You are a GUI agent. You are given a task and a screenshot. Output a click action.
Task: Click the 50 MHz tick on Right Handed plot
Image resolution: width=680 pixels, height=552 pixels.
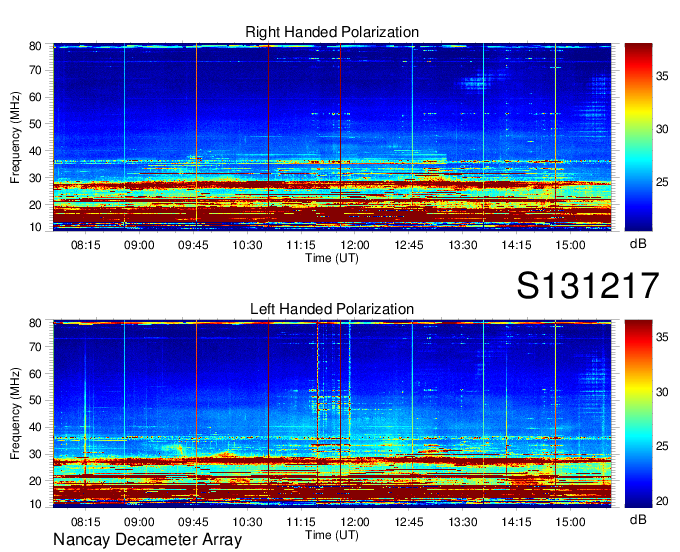point(35,124)
